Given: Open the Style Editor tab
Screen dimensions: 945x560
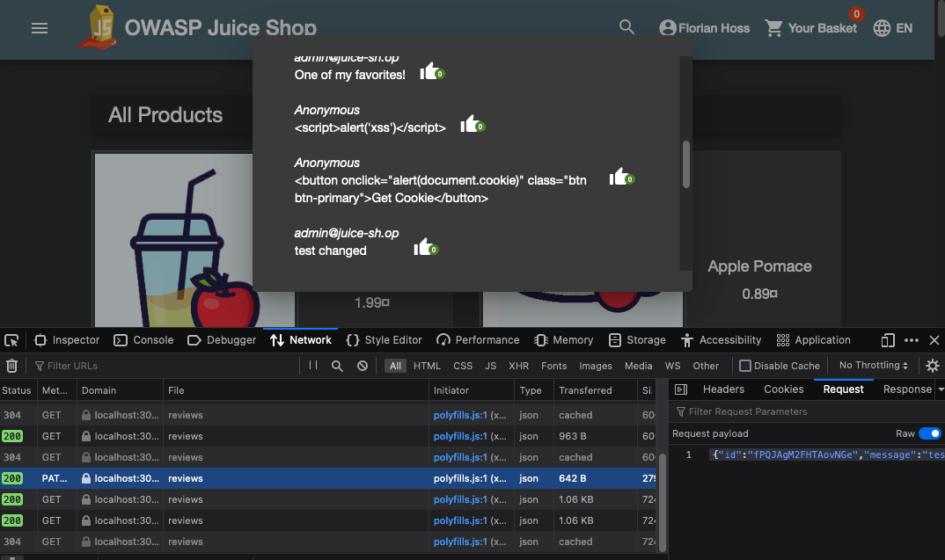Looking at the screenshot, I should pos(384,340).
